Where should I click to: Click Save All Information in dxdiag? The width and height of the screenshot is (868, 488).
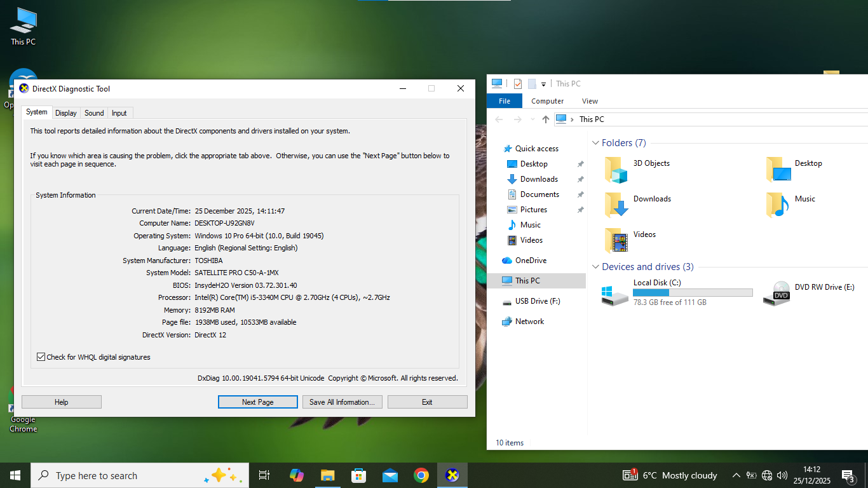click(342, 402)
